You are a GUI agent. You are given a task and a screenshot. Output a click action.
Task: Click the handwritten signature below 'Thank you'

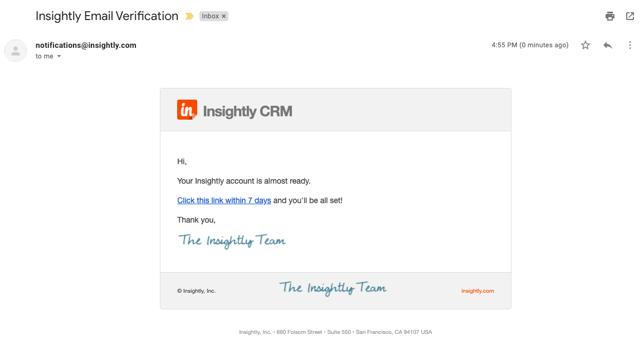coord(232,241)
